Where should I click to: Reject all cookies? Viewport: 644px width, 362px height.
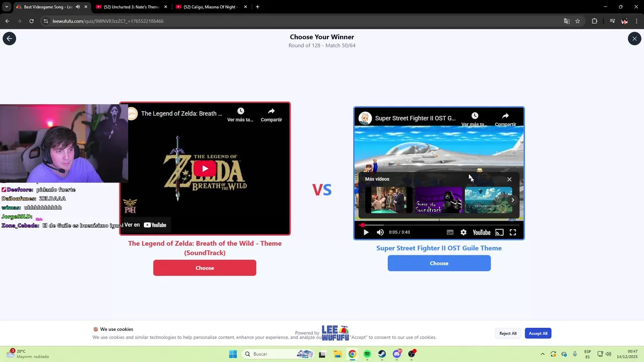[x=508, y=333]
